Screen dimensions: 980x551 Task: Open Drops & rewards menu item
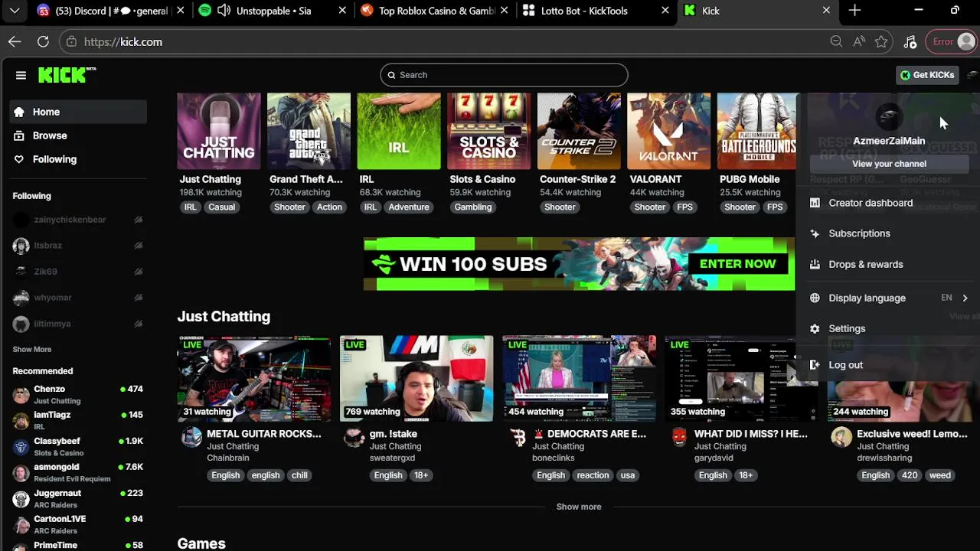(866, 264)
